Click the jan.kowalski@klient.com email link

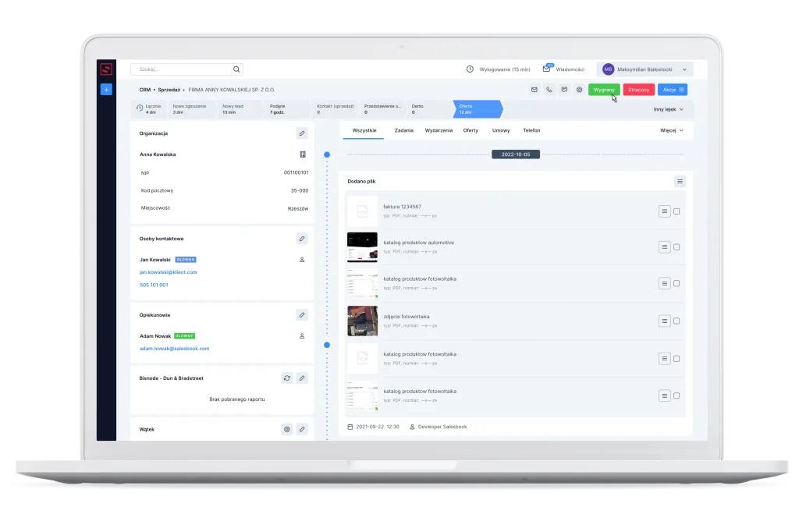(169, 272)
